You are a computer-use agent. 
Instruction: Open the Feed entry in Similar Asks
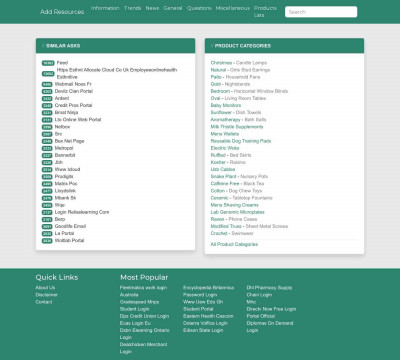coord(62,63)
